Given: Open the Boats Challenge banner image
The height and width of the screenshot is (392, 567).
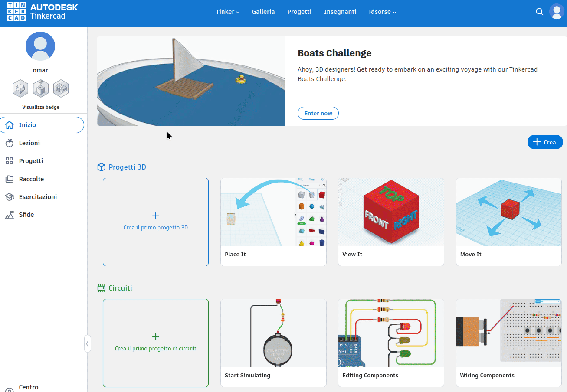Looking at the screenshot, I should point(191,81).
